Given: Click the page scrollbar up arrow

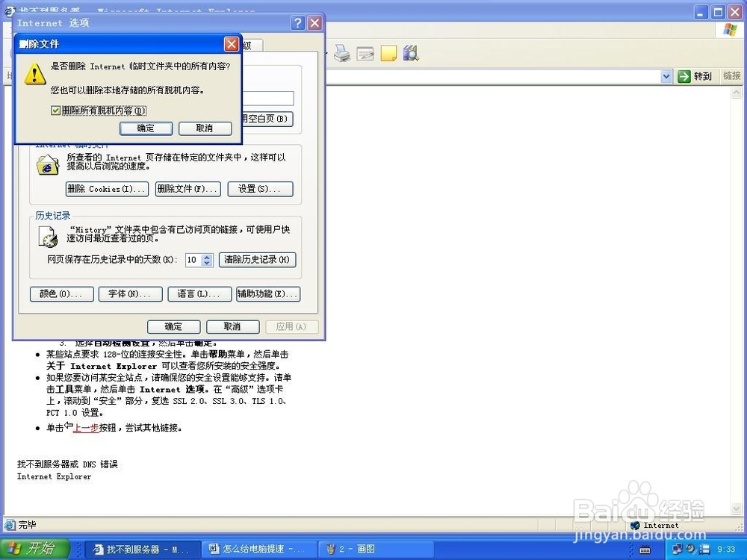Looking at the screenshot, I should pos(736,93).
